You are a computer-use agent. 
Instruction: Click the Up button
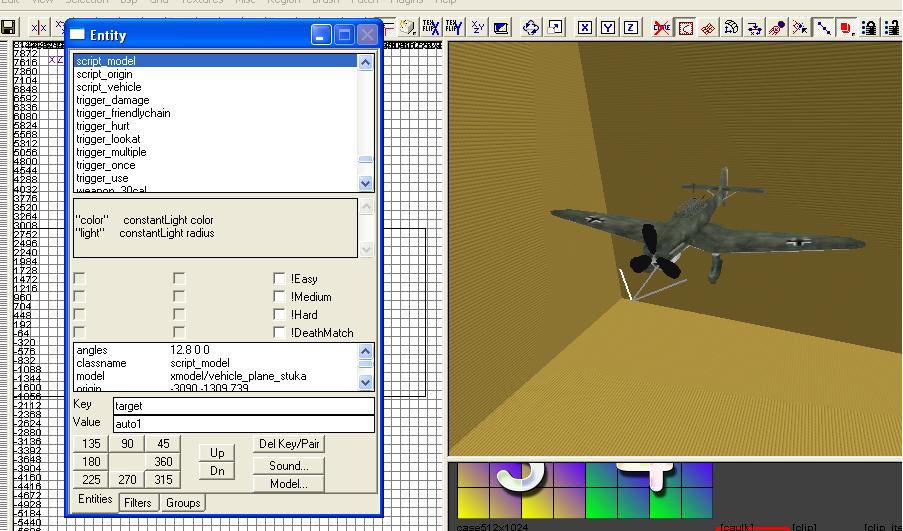(x=217, y=453)
